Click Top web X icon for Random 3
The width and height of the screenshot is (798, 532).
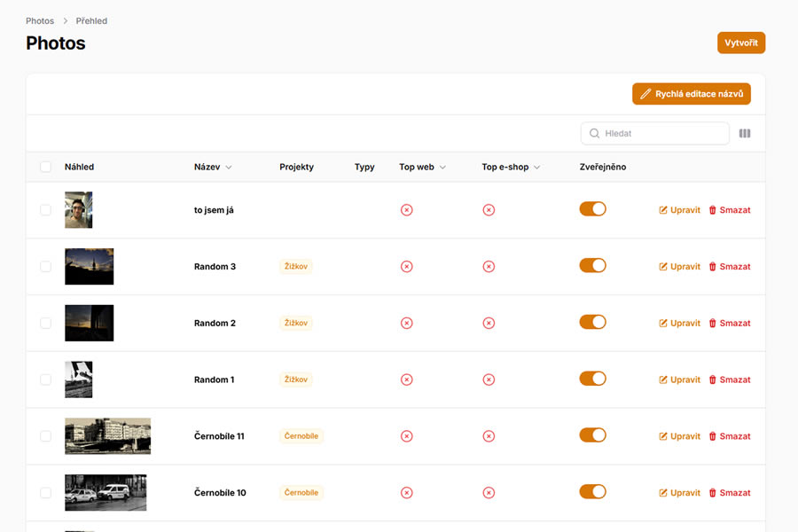pos(406,267)
